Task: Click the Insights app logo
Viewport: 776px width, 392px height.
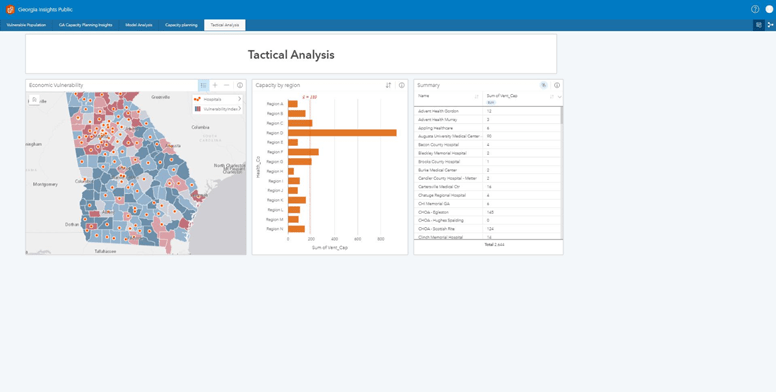Action: (10, 9)
